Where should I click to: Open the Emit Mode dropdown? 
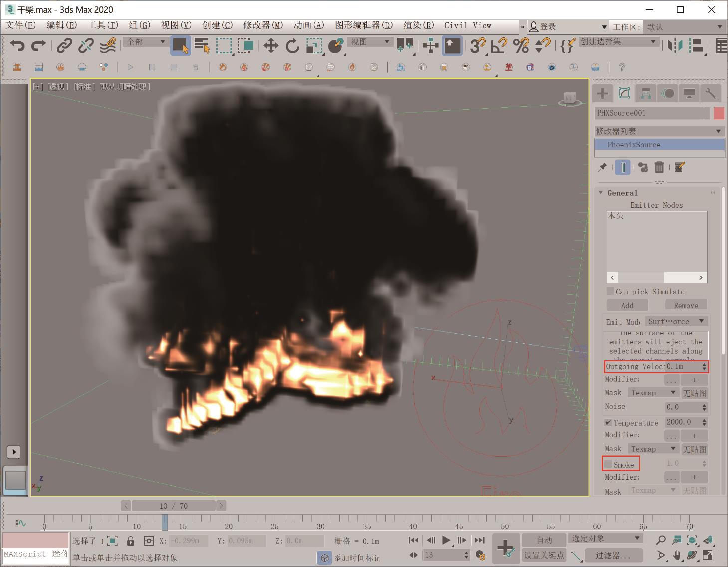pos(676,322)
